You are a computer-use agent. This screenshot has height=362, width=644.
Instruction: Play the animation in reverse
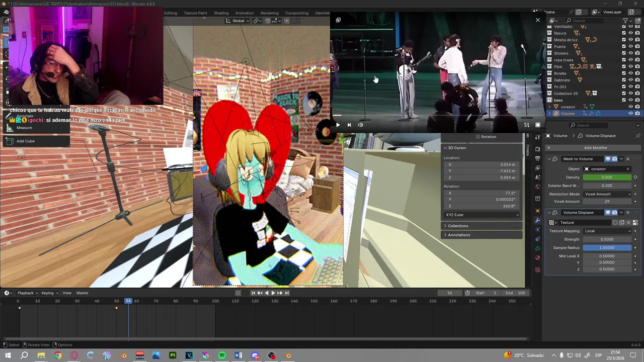pos(267,293)
